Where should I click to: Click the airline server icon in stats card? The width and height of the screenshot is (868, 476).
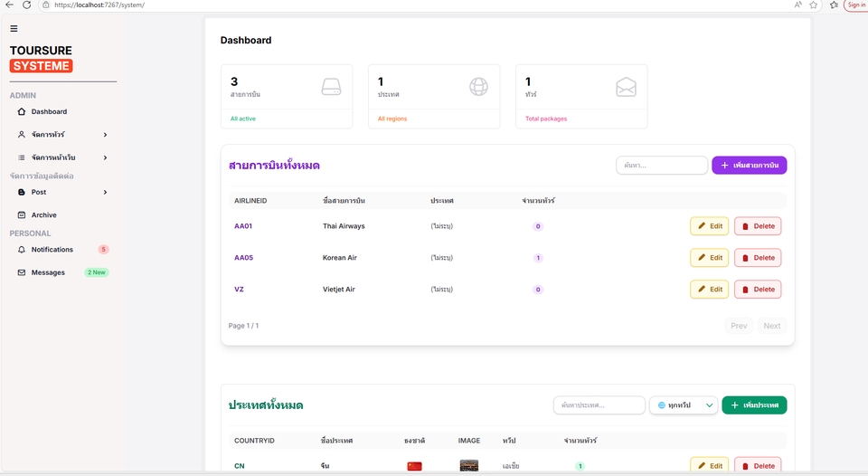coord(331,87)
